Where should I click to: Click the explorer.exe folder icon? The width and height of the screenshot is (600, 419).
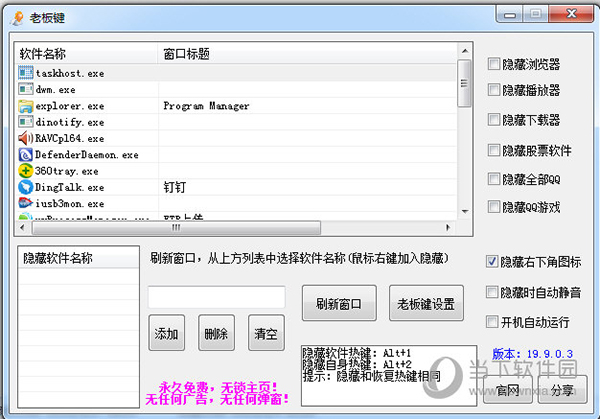(x=26, y=106)
